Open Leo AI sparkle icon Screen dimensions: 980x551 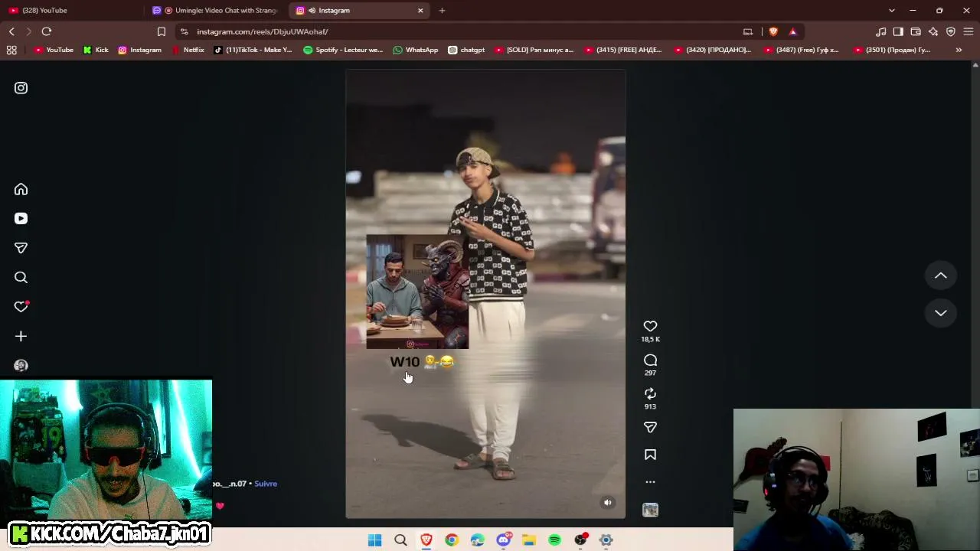(x=933, y=31)
